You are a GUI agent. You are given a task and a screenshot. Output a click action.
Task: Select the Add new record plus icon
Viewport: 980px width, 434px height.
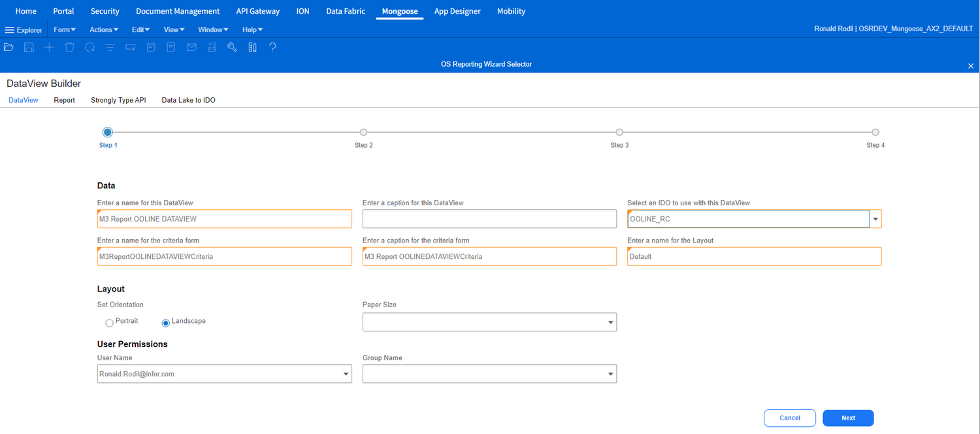point(49,46)
